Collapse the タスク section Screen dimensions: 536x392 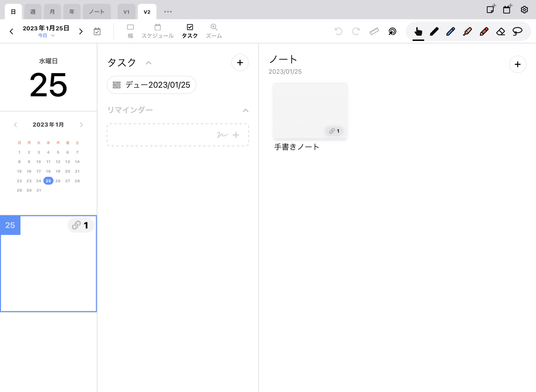(x=148, y=63)
